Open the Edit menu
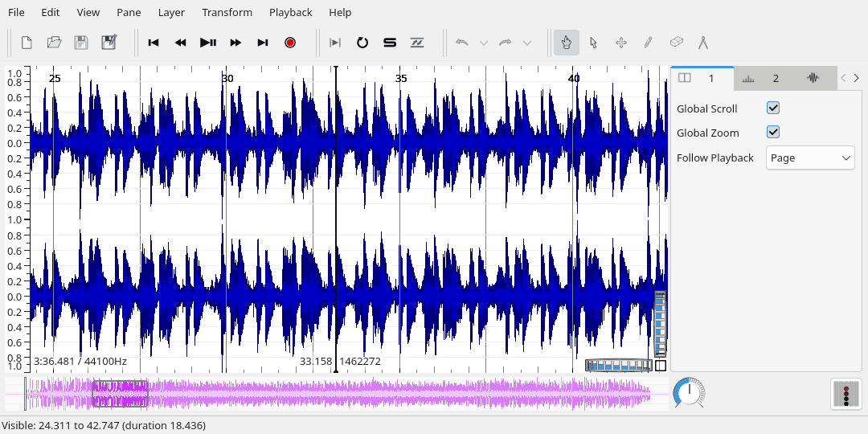Screen dimensions: 868x434 point(51,12)
